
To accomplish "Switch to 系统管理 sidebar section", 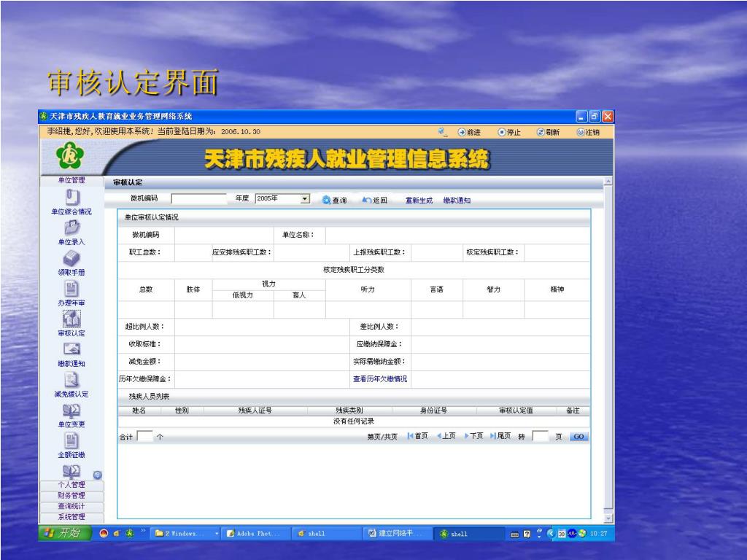I will pos(71,517).
